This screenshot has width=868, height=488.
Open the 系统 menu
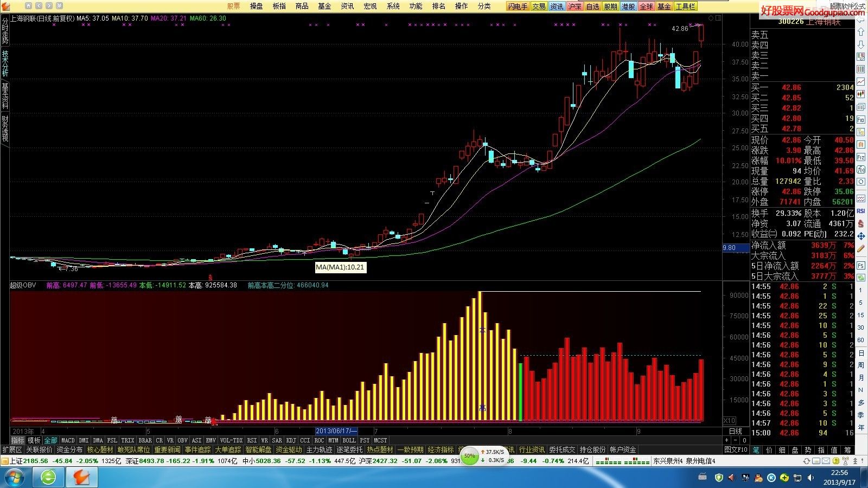pos(393,6)
